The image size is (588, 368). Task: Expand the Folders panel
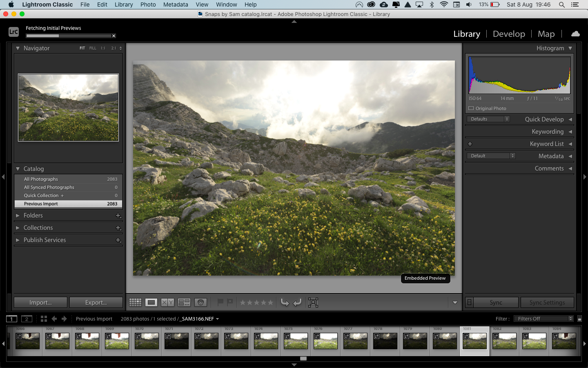[x=18, y=215]
